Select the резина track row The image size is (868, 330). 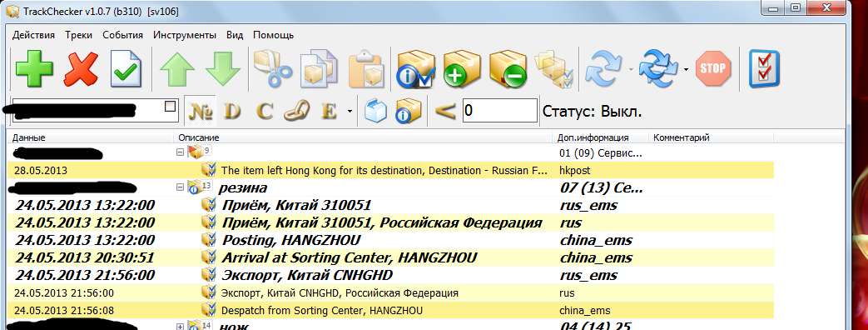coord(391,187)
